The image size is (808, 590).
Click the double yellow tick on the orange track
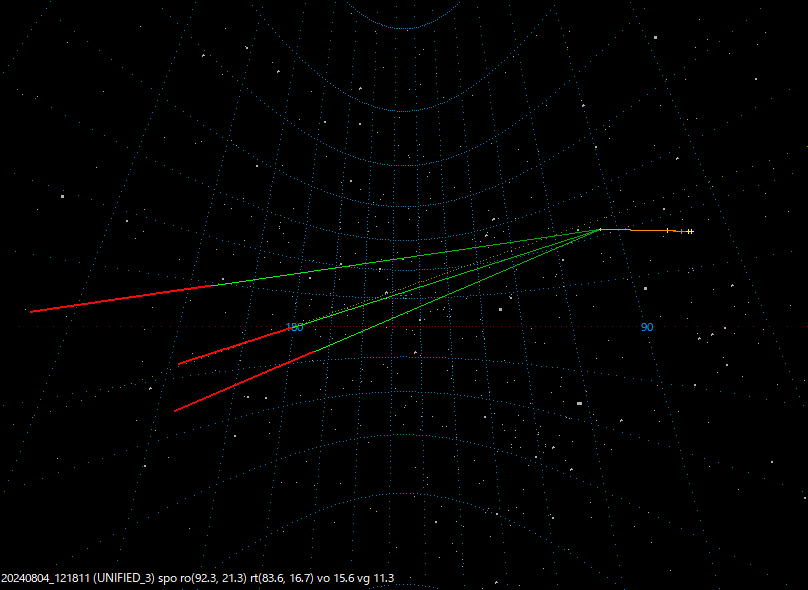(690, 231)
